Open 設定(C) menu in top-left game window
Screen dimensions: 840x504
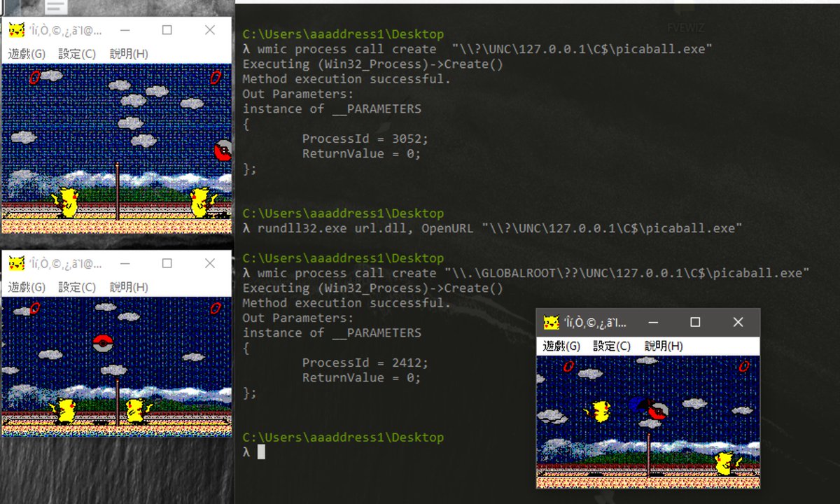[77, 54]
